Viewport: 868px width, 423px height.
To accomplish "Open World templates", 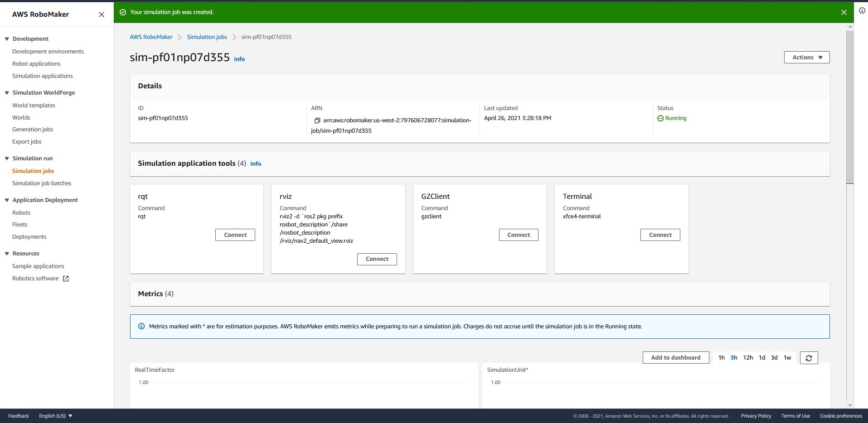I will click(34, 106).
